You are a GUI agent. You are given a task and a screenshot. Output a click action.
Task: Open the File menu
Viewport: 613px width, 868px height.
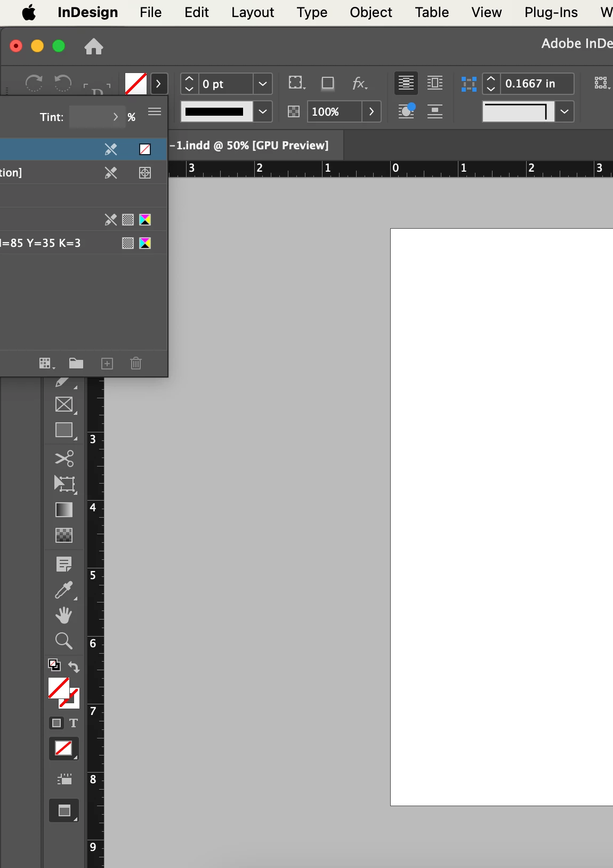150,12
